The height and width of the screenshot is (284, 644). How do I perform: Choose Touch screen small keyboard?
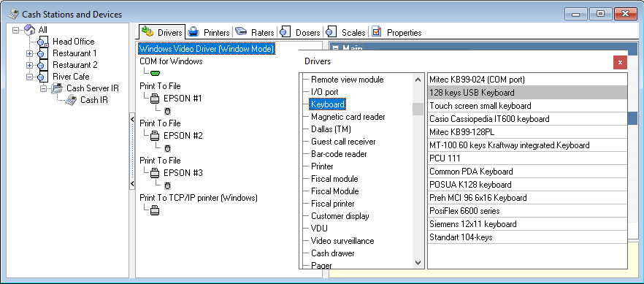pyautogui.click(x=527, y=106)
